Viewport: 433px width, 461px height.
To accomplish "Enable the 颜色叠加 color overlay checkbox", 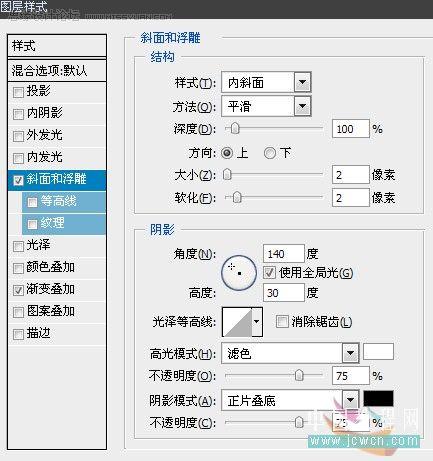I will click(18, 268).
